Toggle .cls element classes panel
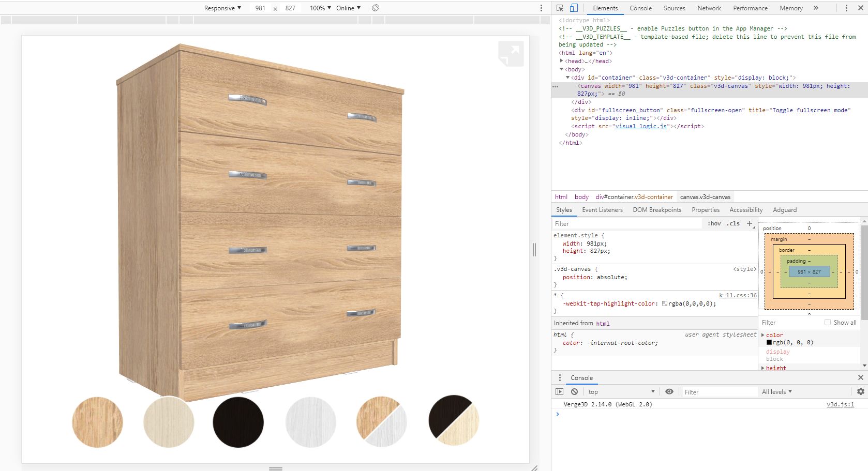 click(x=733, y=223)
